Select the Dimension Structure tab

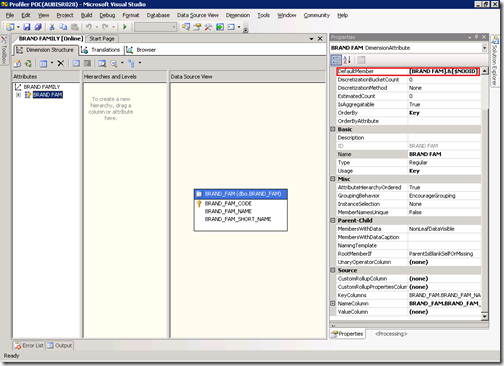45,50
